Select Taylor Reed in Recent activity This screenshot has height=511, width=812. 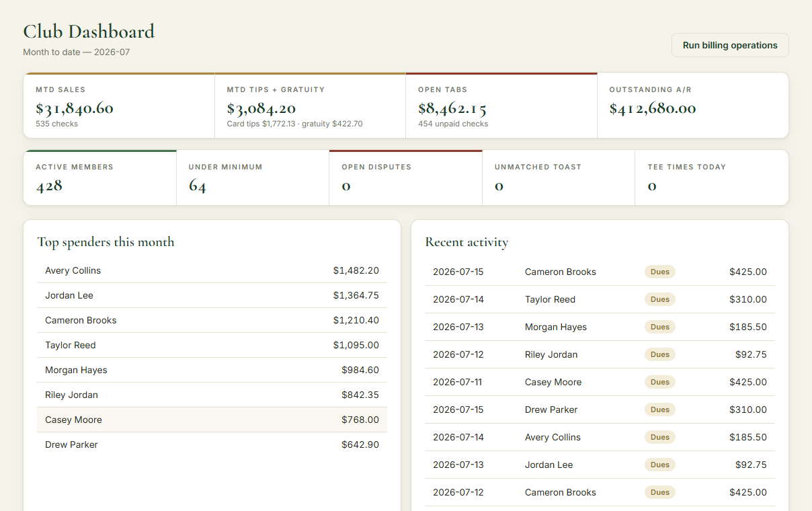point(550,299)
